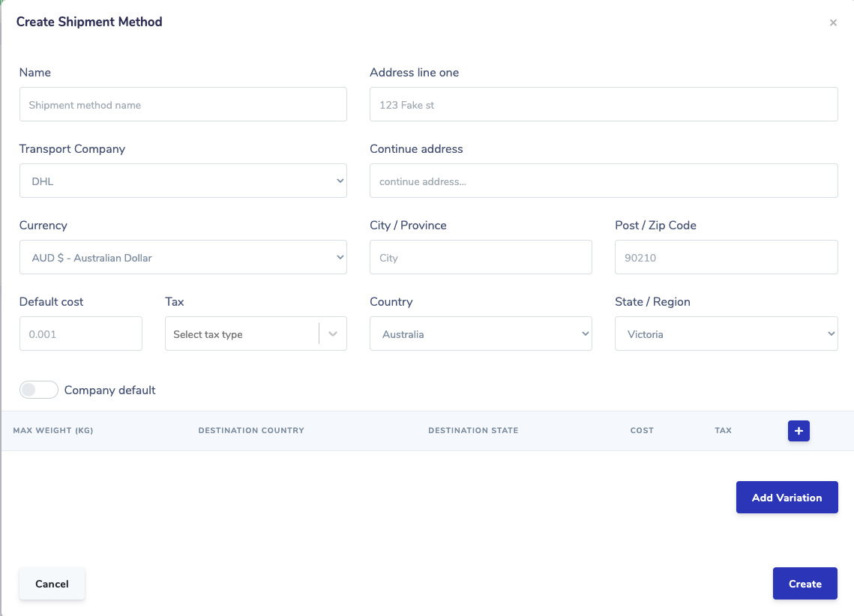Click the Continue address input
This screenshot has height=616, width=854.
604,181
